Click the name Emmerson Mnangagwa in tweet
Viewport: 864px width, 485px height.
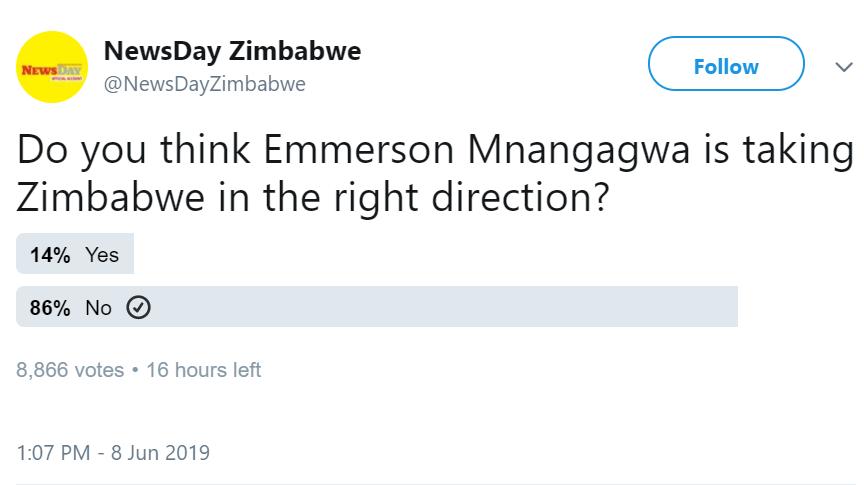477,150
